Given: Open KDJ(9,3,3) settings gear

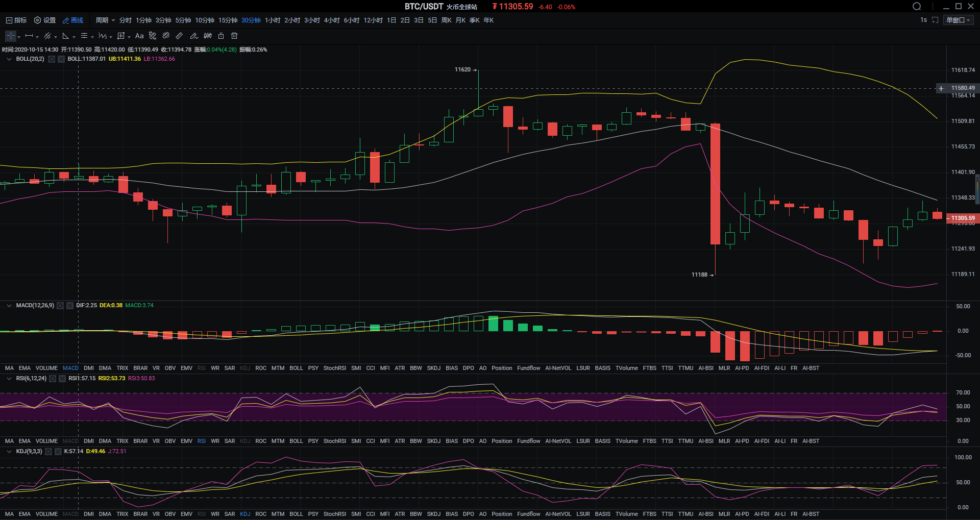Looking at the screenshot, I should [48, 452].
